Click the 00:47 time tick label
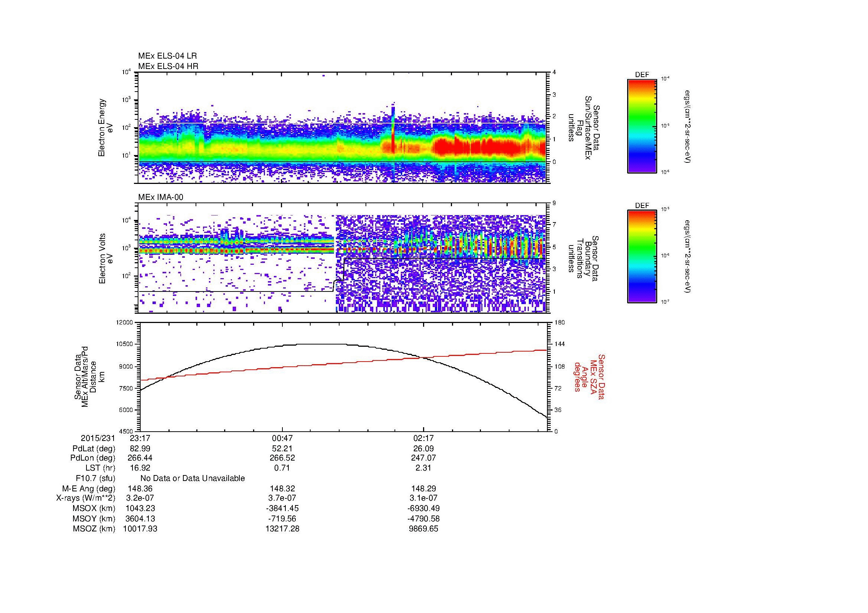The height and width of the screenshot is (613, 868). click(282, 438)
